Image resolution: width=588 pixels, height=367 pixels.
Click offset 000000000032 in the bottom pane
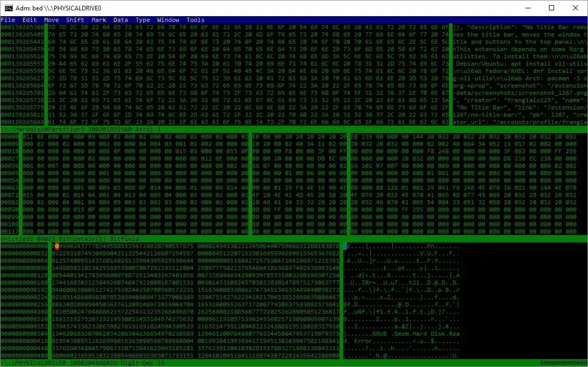click(24, 253)
